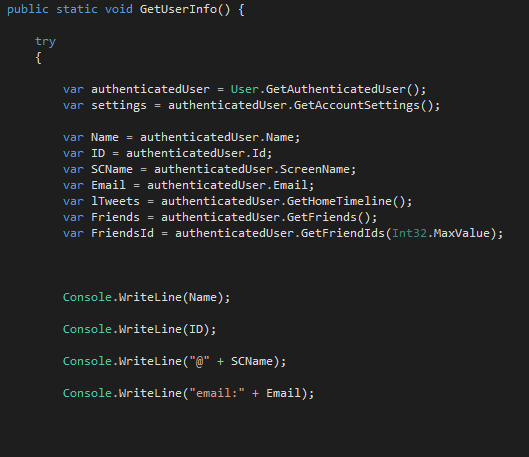The image size is (529, 457).
Task: Click the Email variable declaration
Action: click(108, 185)
